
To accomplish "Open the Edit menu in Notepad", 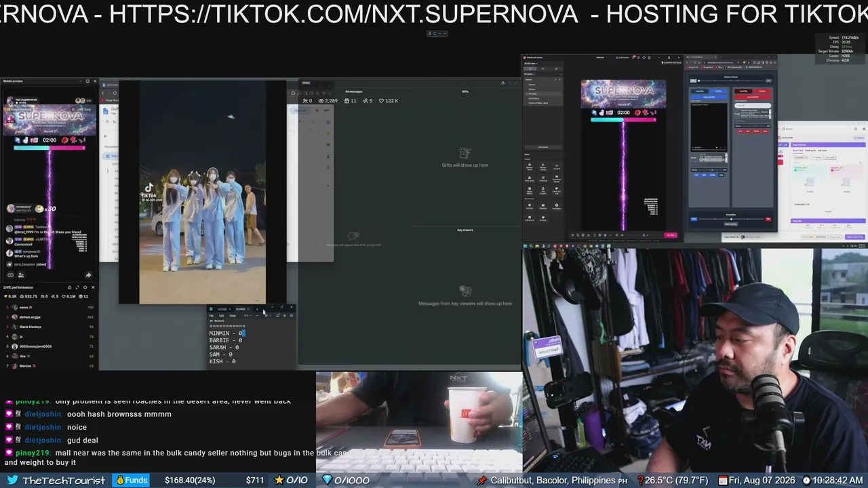I will (x=221, y=316).
